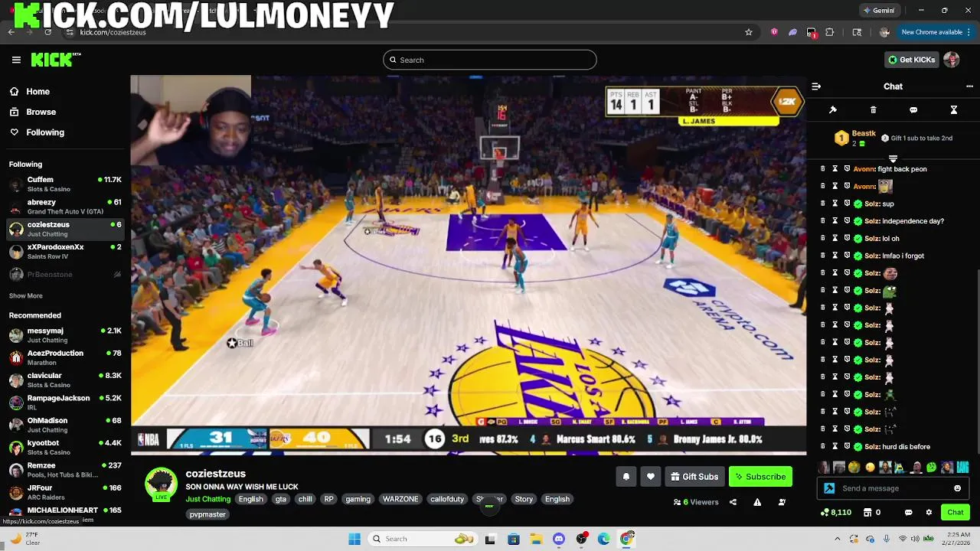Open File Explorer from the taskbar
980x551 pixels.
point(537,539)
